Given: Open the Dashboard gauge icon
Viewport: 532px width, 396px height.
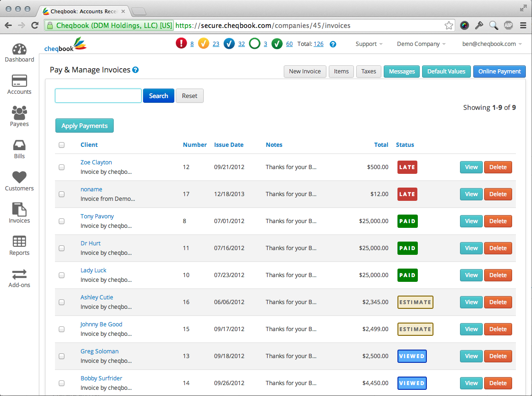Looking at the screenshot, I should [19, 49].
